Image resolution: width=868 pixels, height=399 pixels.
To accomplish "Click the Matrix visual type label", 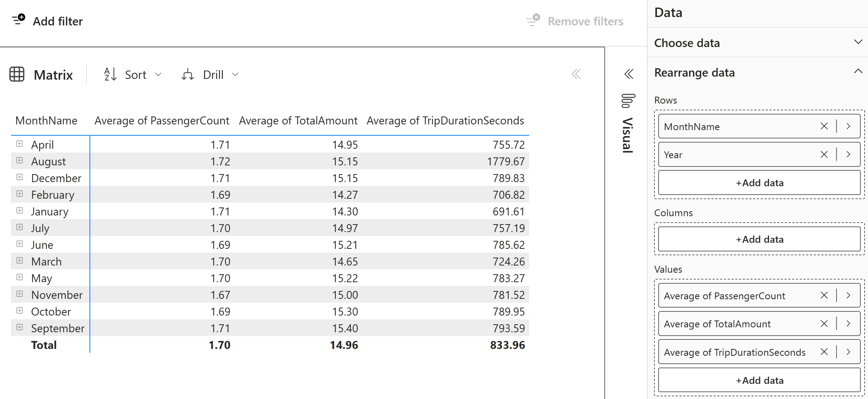I will 53,75.
